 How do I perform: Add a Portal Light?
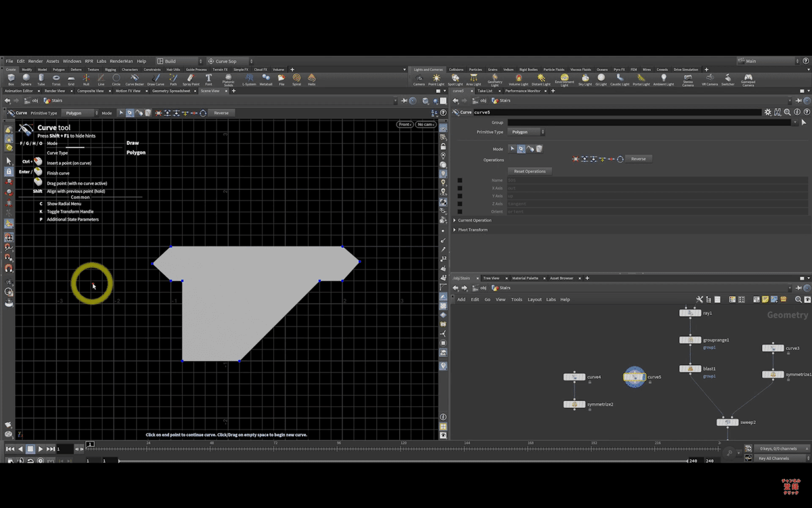click(x=640, y=80)
